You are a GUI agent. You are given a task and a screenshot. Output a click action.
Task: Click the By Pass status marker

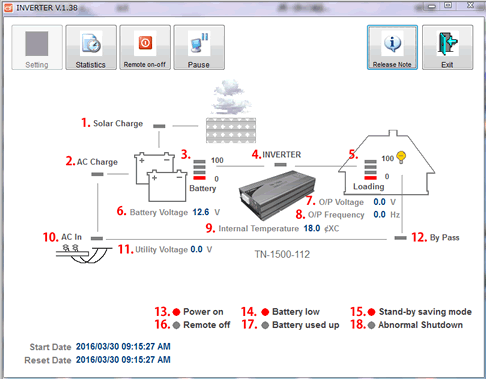[x=400, y=238]
